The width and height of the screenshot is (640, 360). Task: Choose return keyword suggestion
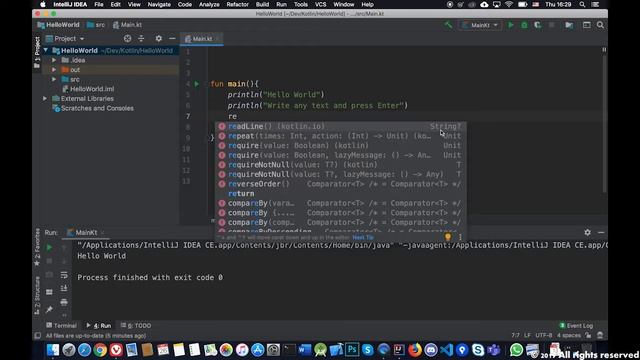tap(340, 193)
